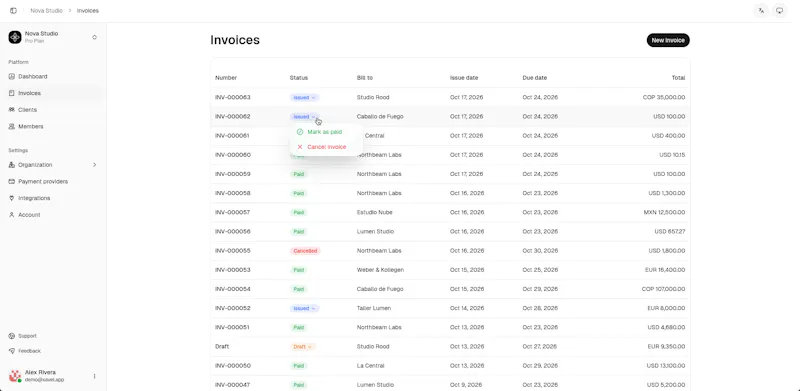Select client Estudio Nube
The width and height of the screenshot is (800, 391).
(x=374, y=212)
